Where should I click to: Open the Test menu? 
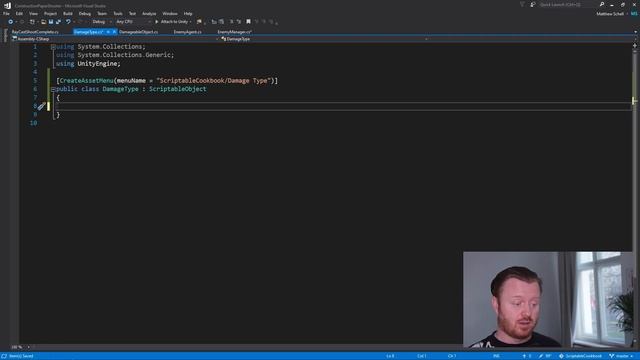132,13
